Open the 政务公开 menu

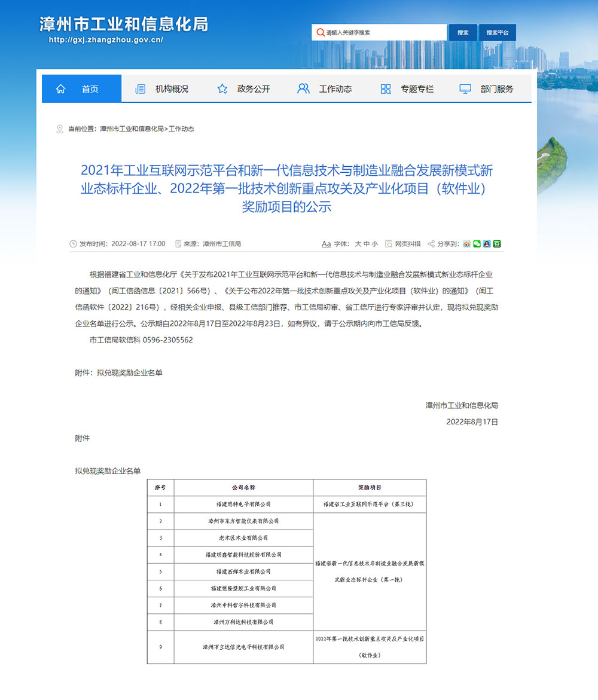(x=254, y=88)
